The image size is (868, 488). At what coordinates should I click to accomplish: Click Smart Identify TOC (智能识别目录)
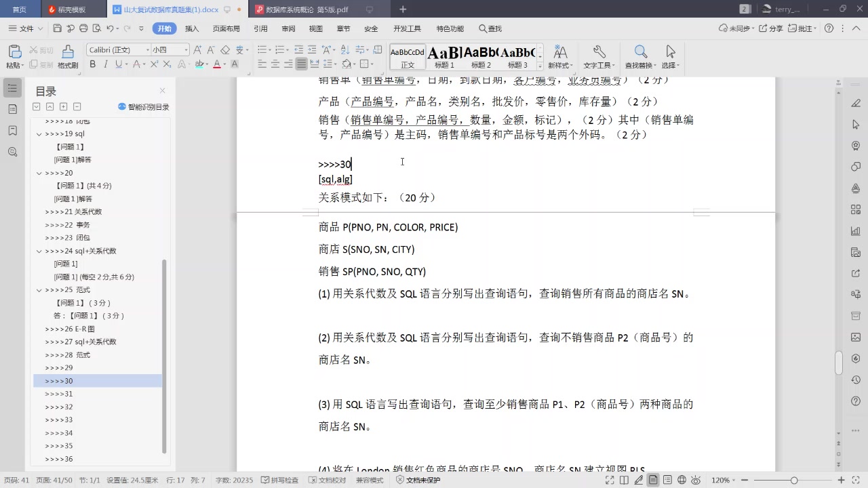[143, 107]
